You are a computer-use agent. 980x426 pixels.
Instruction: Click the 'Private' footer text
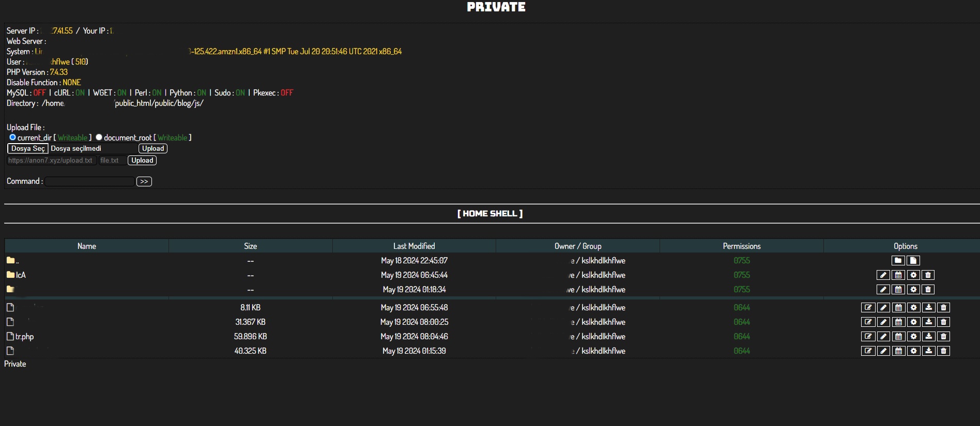[x=15, y=364]
